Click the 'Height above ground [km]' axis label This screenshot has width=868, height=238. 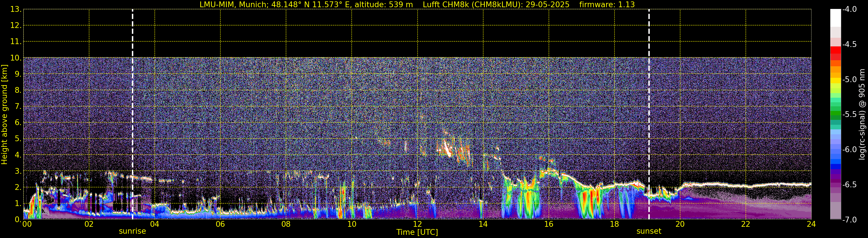pos(4,115)
